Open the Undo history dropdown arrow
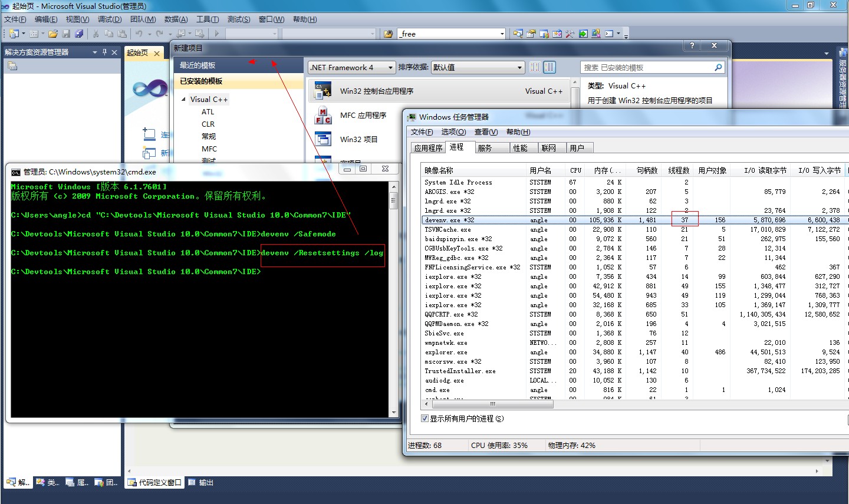 149,34
